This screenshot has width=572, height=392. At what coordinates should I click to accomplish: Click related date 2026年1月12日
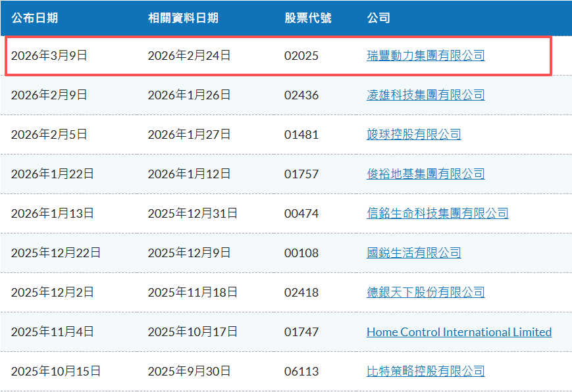189,174
